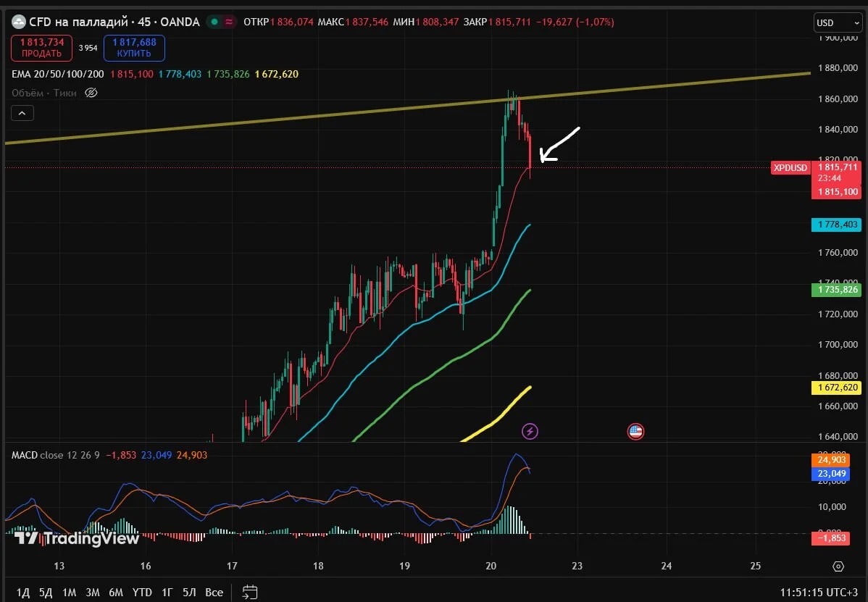
Task: Open the date range calendar icon
Action: (250, 592)
